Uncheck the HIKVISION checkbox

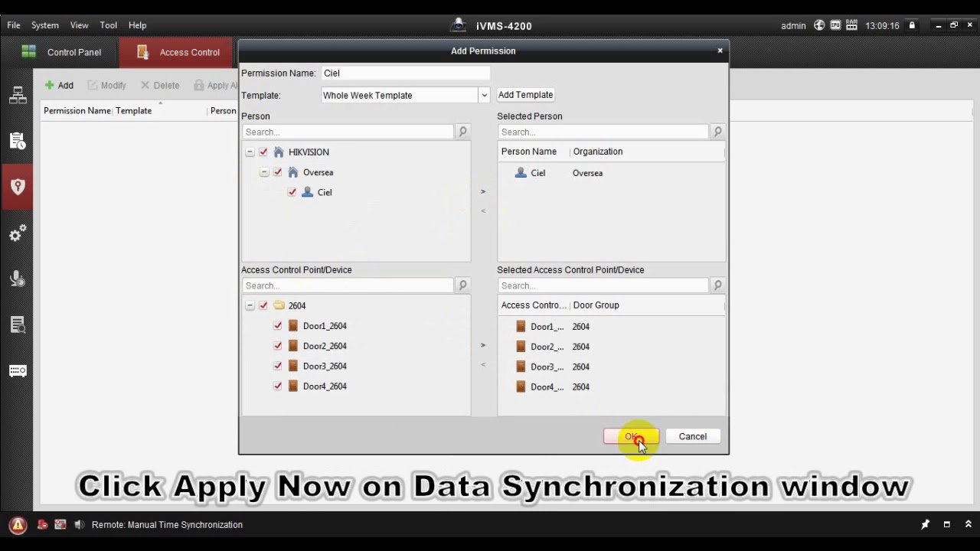263,152
